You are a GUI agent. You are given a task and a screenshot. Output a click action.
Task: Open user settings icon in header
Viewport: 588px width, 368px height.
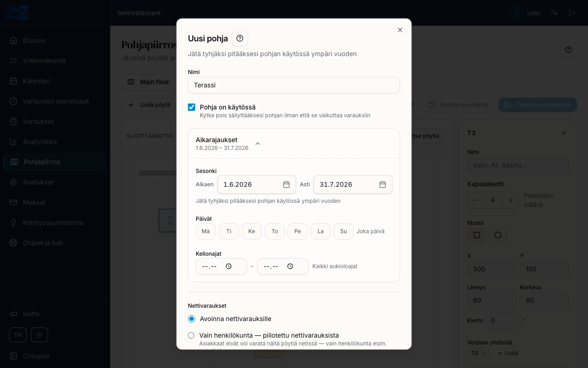(x=554, y=13)
